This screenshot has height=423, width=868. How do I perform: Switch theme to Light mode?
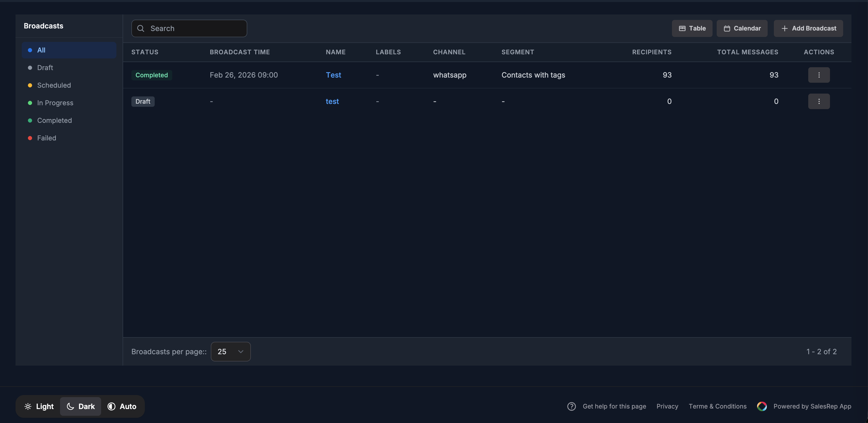tap(39, 406)
